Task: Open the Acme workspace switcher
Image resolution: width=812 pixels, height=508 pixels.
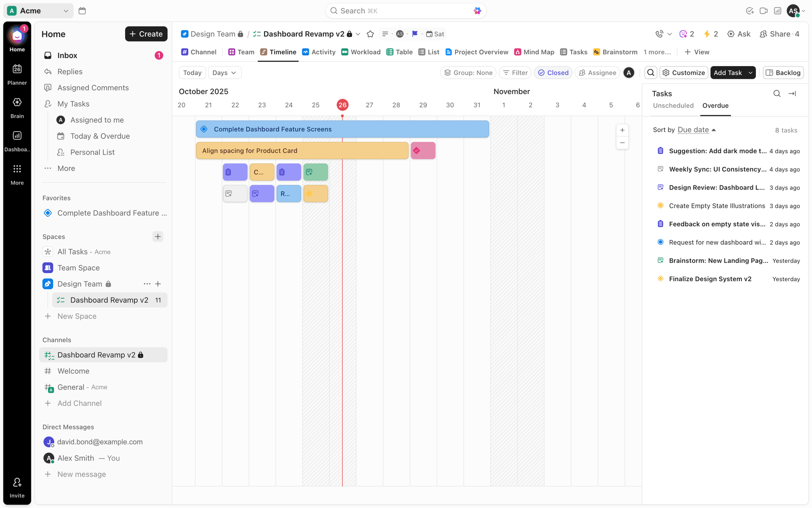Action: click(x=38, y=11)
